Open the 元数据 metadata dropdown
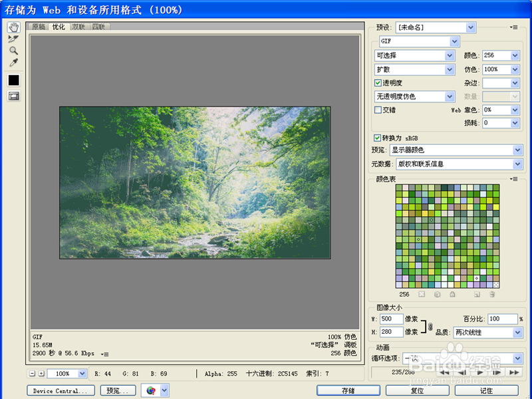The height and width of the screenshot is (399, 532). pos(459,164)
